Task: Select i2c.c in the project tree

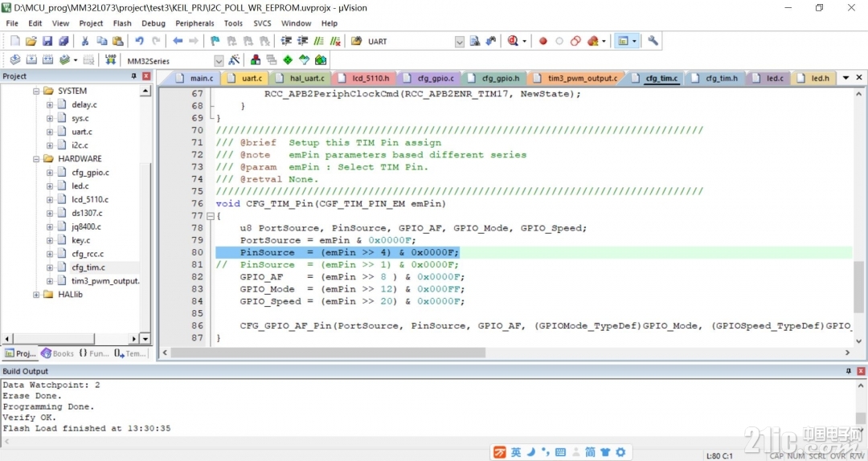Action: click(x=80, y=145)
